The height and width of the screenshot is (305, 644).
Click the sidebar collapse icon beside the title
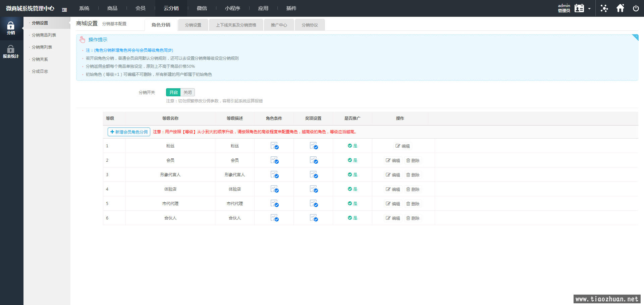coord(64,10)
